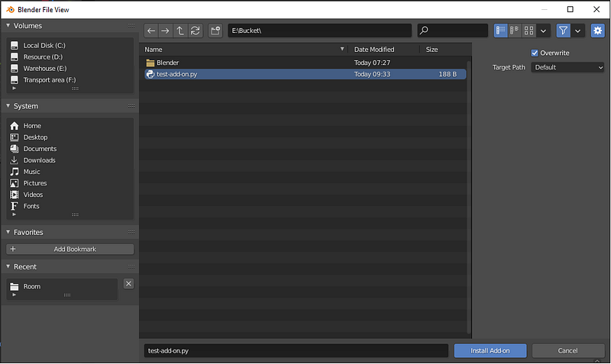Expand the System list small arrow
Screen dimensions: 611x364
pyautogui.click(x=15, y=214)
